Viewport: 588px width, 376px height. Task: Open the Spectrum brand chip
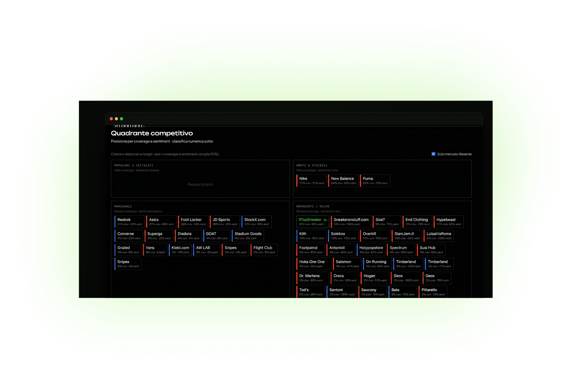pyautogui.click(x=401, y=250)
